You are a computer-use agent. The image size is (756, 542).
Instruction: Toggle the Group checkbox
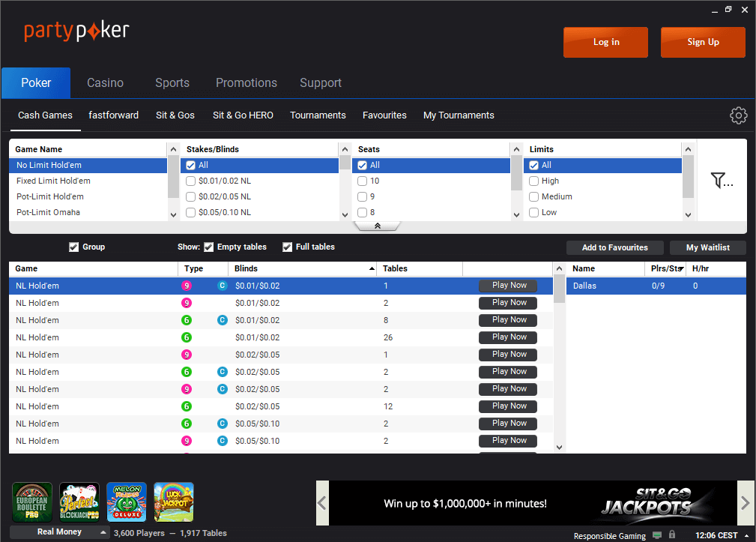coord(73,247)
